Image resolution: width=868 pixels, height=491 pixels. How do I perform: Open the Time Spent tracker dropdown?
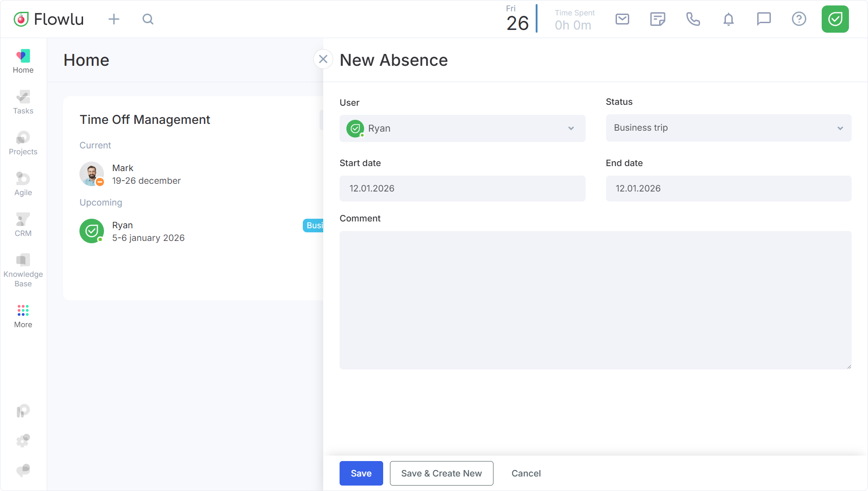(x=574, y=20)
